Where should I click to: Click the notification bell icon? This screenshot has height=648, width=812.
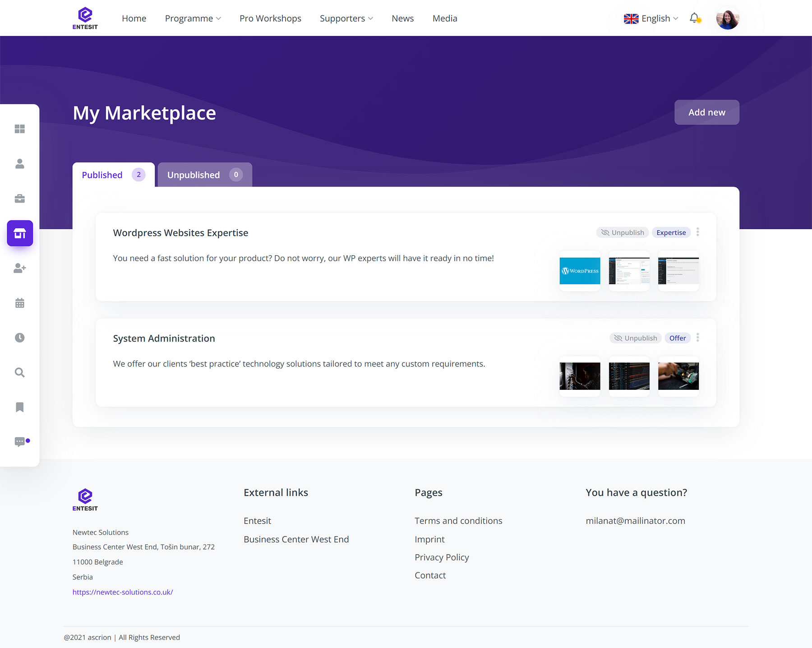pyautogui.click(x=695, y=18)
